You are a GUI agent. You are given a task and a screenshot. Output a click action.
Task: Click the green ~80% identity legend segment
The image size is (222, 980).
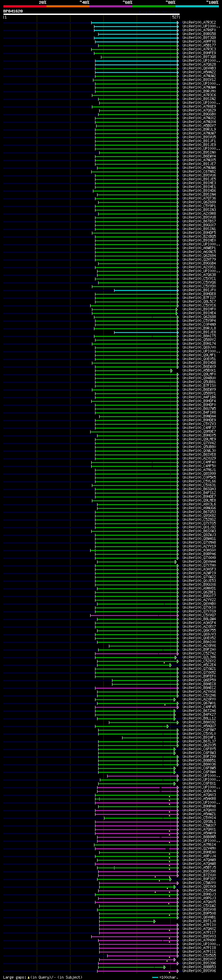tap(154, 6)
